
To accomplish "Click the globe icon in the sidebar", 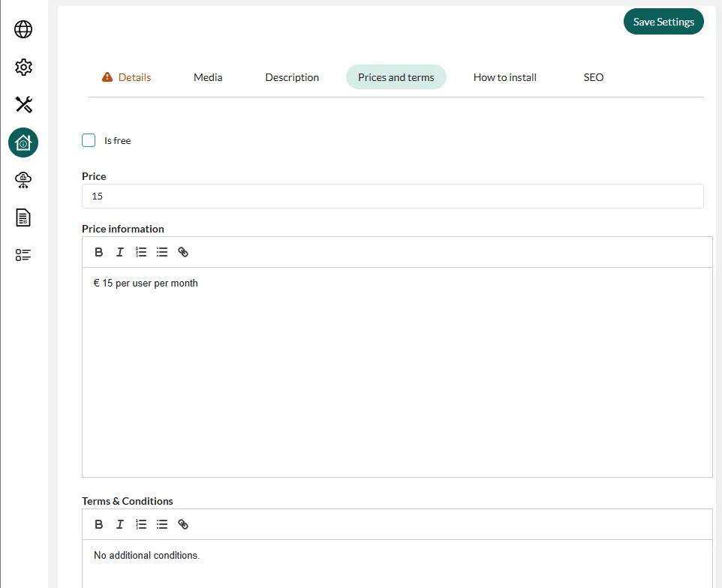I will coord(23,29).
